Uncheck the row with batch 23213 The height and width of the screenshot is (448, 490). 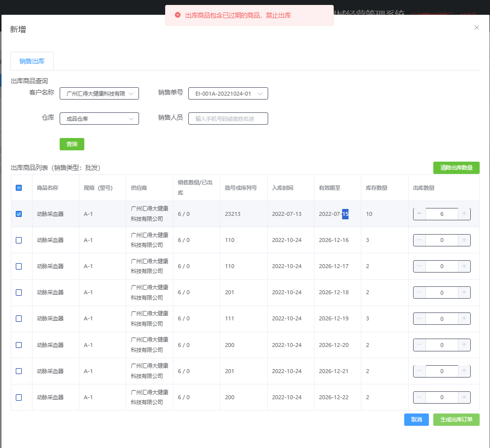point(19,214)
